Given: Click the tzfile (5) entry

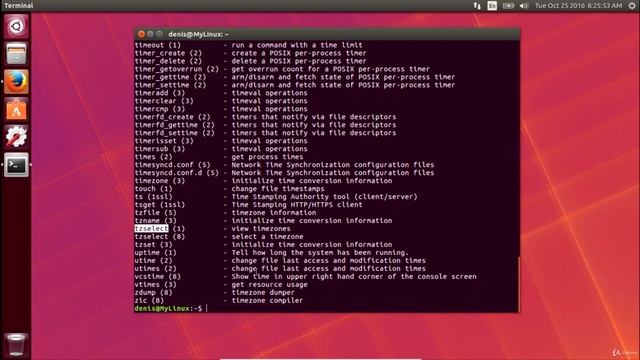Looking at the screenshot, I should point(156,213).
